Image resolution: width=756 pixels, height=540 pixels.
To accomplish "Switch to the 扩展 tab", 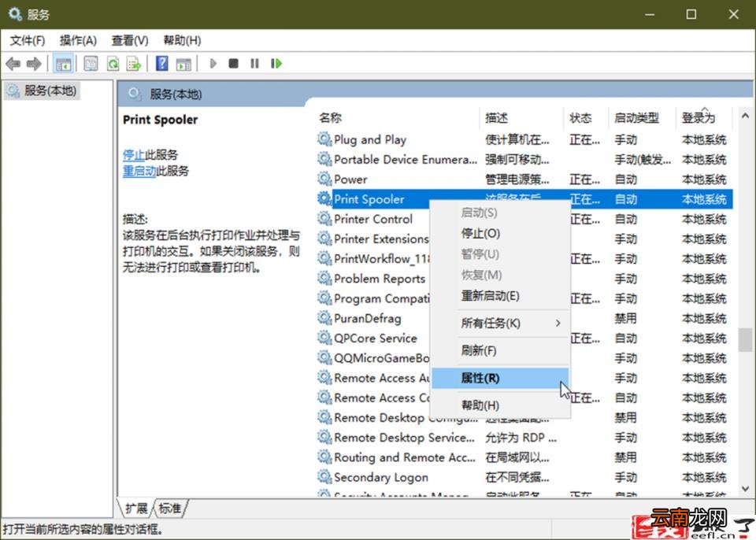I will tap(136, 509).
